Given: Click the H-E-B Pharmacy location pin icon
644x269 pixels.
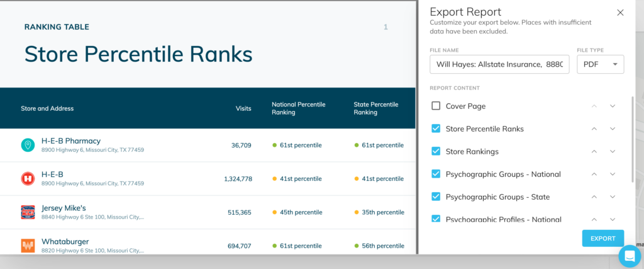Looking at the screenshot, I should (x=28, y=145).
